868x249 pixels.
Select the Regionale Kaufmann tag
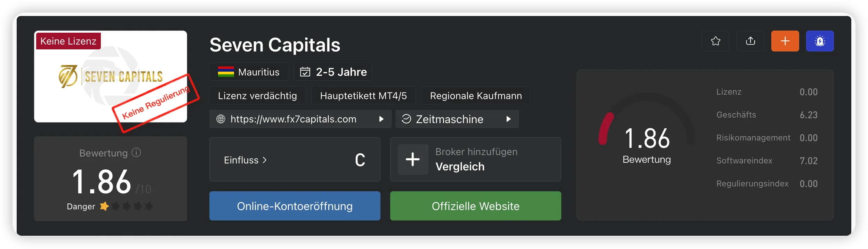tap(476, 96)
